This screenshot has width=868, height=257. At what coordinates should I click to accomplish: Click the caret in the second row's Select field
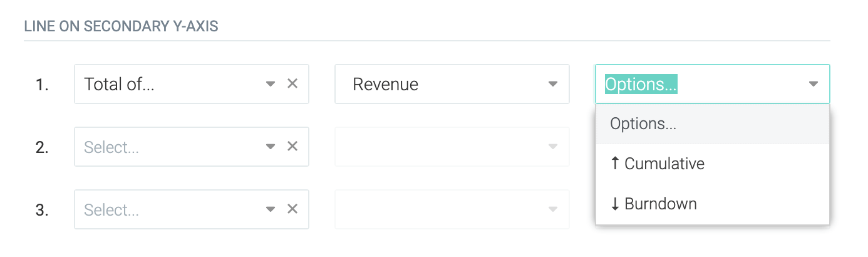(x=271, y=147)
